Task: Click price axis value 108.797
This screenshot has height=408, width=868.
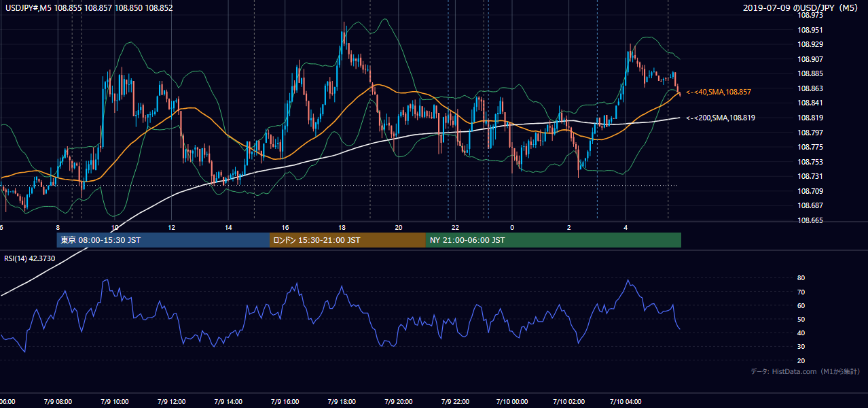Action: pos(810,133)
